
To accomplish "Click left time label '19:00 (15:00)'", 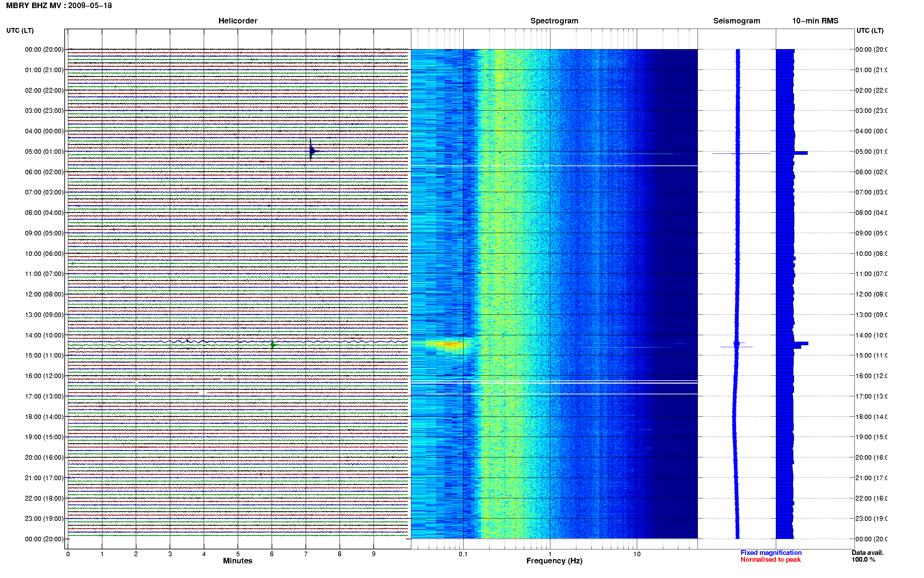I will click(44, 437).
